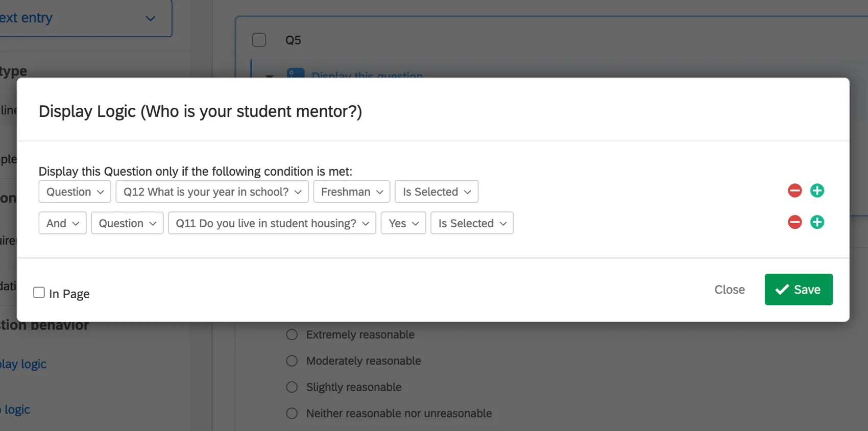This screenshot has height=431, width=868.
Task: Close the Display Logic dialog
Action: point(729,290)
